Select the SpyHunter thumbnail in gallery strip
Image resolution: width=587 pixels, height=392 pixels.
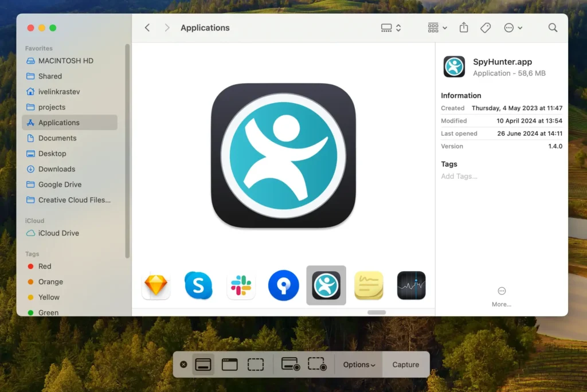(x=326, y=285)
